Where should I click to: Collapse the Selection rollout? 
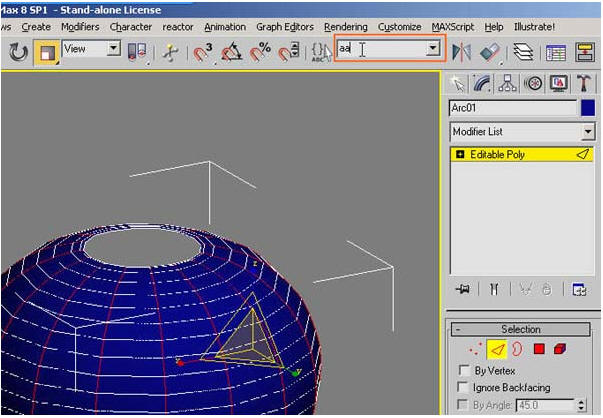520,330
